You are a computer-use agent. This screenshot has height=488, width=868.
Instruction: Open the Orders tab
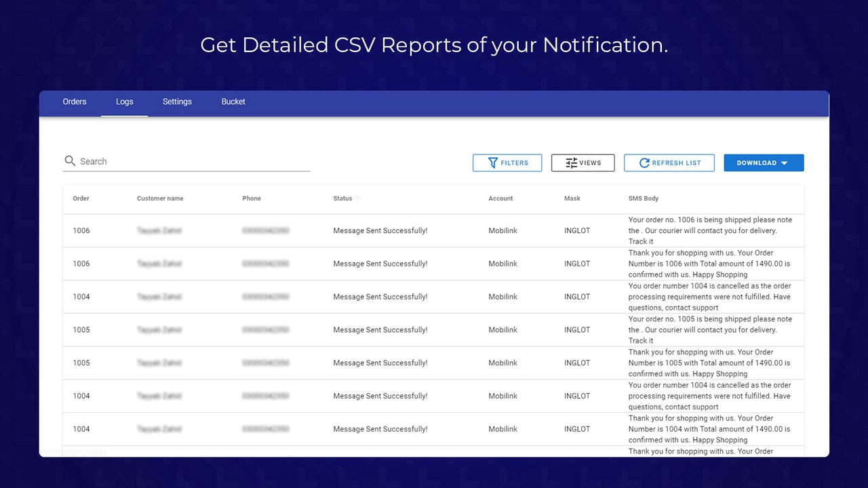click(x=75, y=102)
